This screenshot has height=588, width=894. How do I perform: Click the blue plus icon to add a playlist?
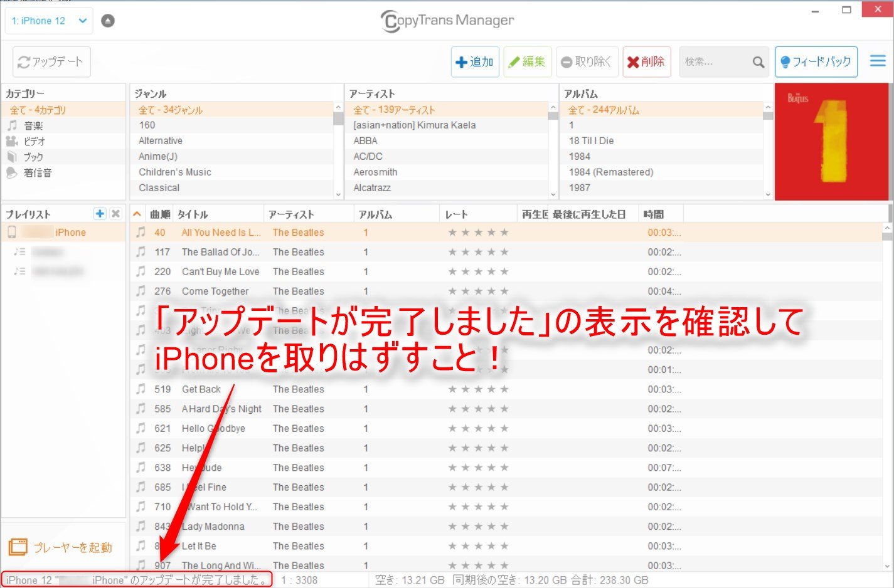tap(100, 213)
